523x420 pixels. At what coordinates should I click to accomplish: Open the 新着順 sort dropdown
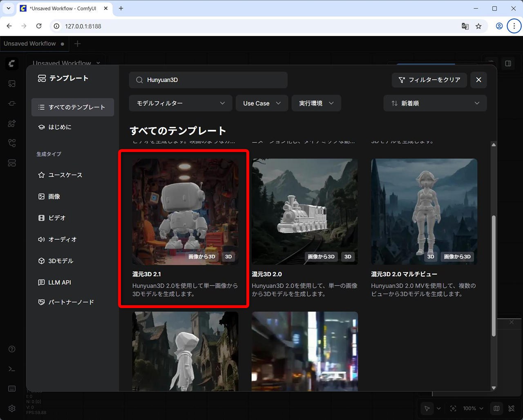coord(435,103)
